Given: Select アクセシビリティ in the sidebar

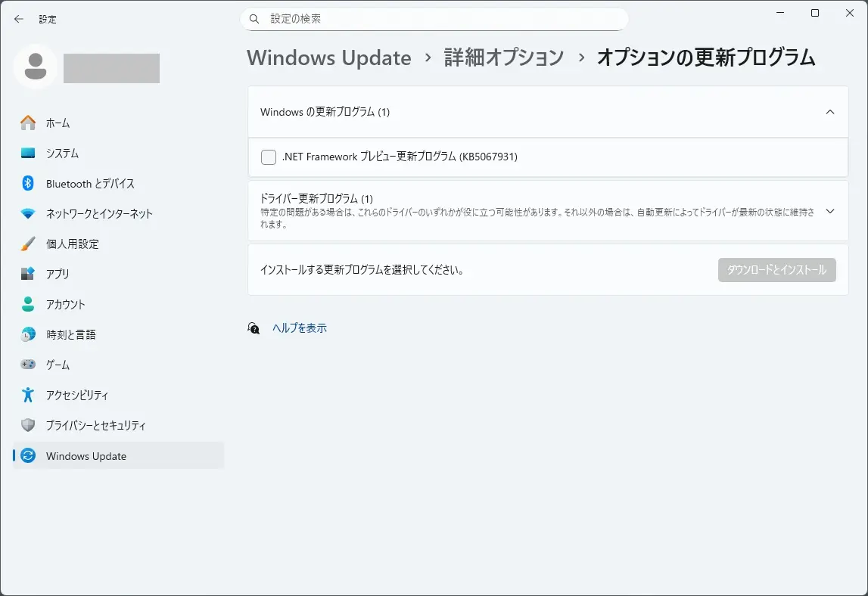Looking at the screenshot, I should 76,395.
